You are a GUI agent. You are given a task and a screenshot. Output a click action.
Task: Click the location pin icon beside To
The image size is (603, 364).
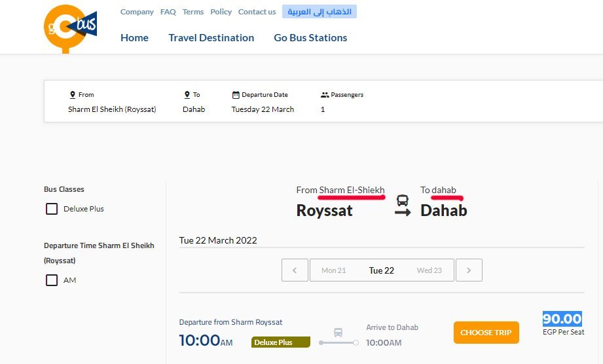click(187, 95)
